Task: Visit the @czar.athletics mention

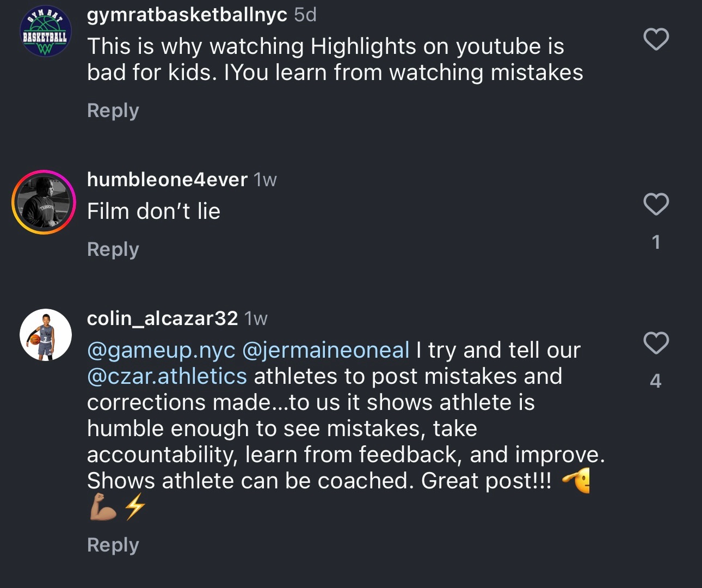Action: (x=167, y=376)
